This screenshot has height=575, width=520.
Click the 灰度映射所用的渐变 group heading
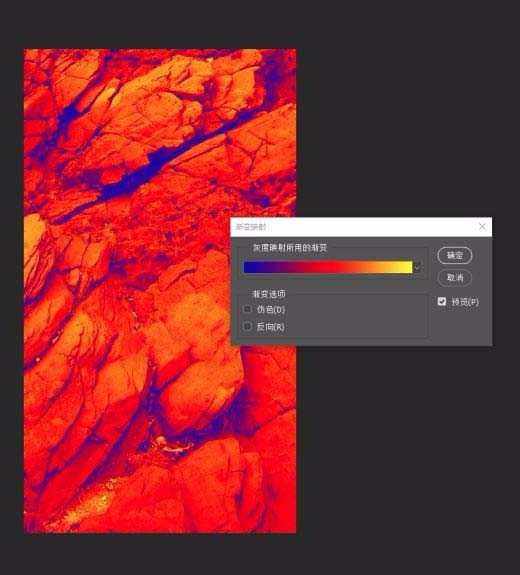pos(290,248)
